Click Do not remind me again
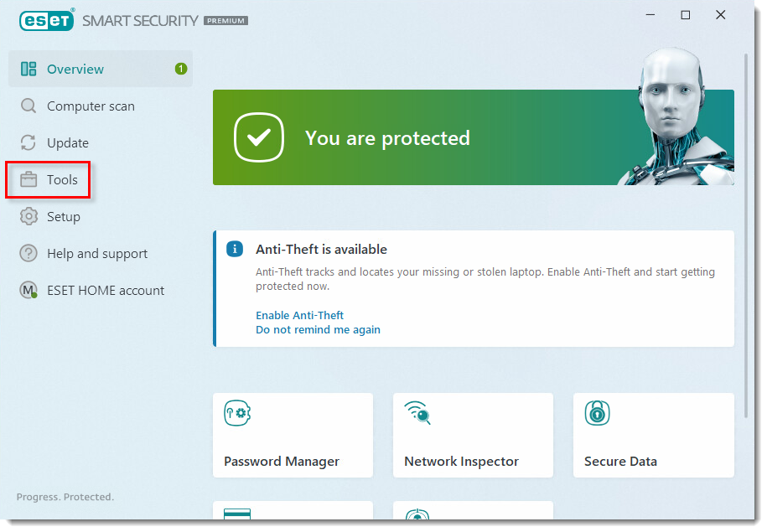Image resolution: width=767 pixels, height=532 pixels. (318, 330)
